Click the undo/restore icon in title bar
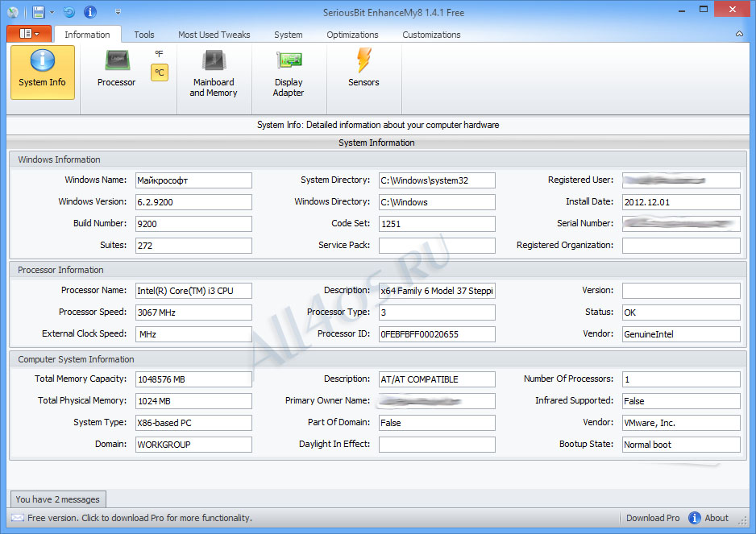The image size is (756, 534). (69, 12)
